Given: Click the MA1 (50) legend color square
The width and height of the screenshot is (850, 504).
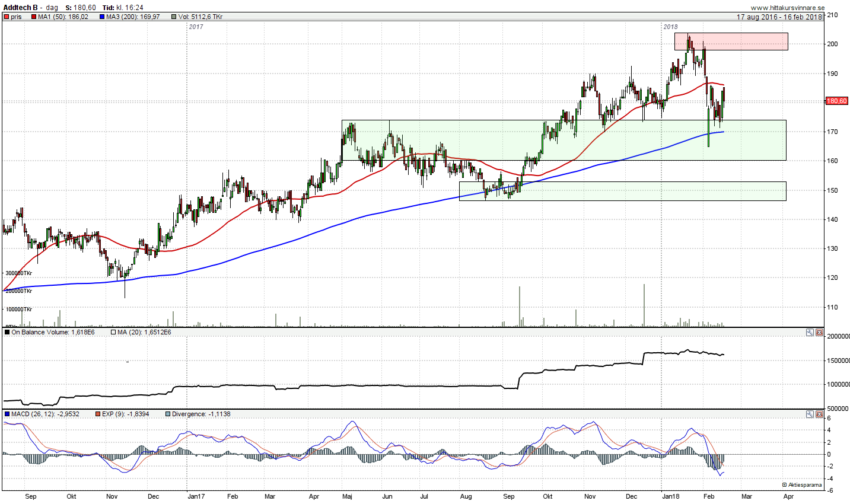Looking at the screenshot, I should (x=33, y=17).
